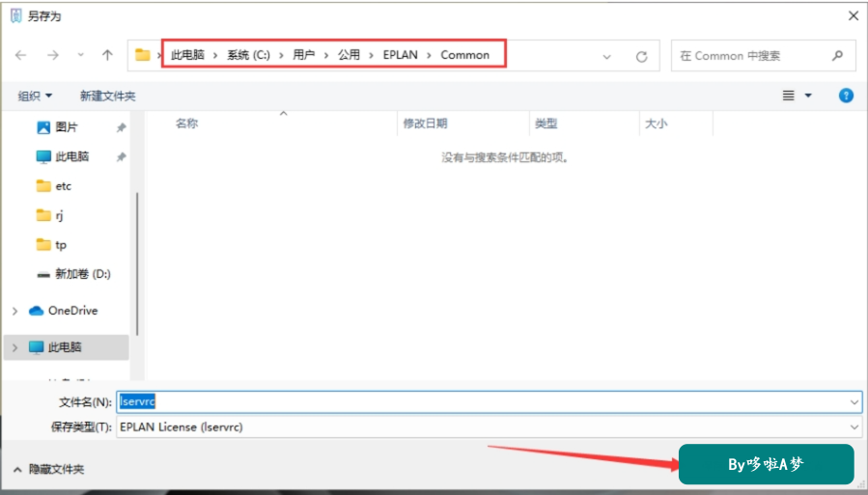Open the 保存类型 dropdown list
Screen dimensions: 868x495
click(854, 426)
